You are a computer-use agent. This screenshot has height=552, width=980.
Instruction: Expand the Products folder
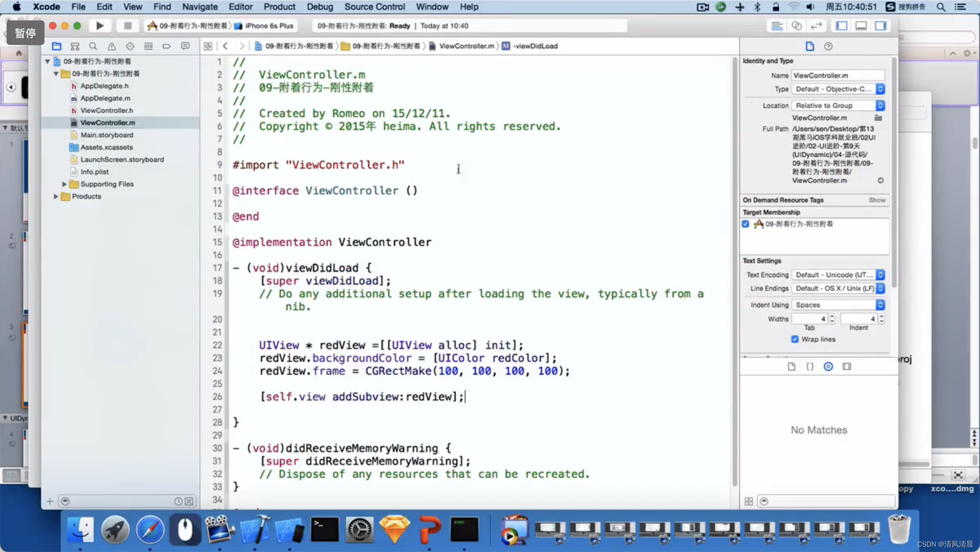coord(56,196)
